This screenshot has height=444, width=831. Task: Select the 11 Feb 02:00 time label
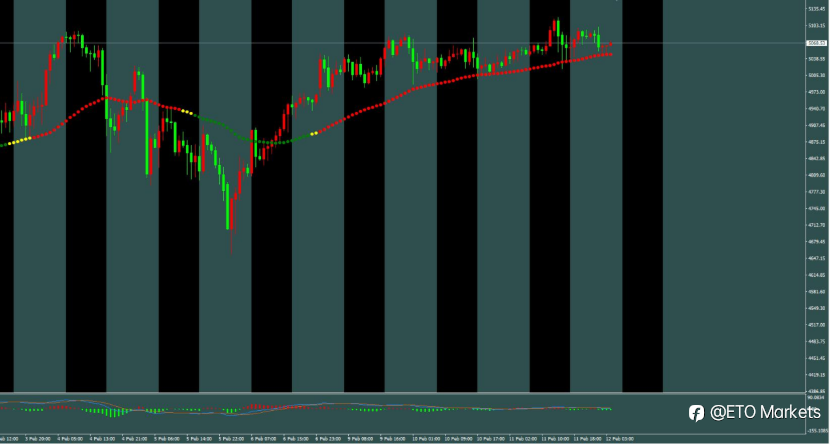523,439
